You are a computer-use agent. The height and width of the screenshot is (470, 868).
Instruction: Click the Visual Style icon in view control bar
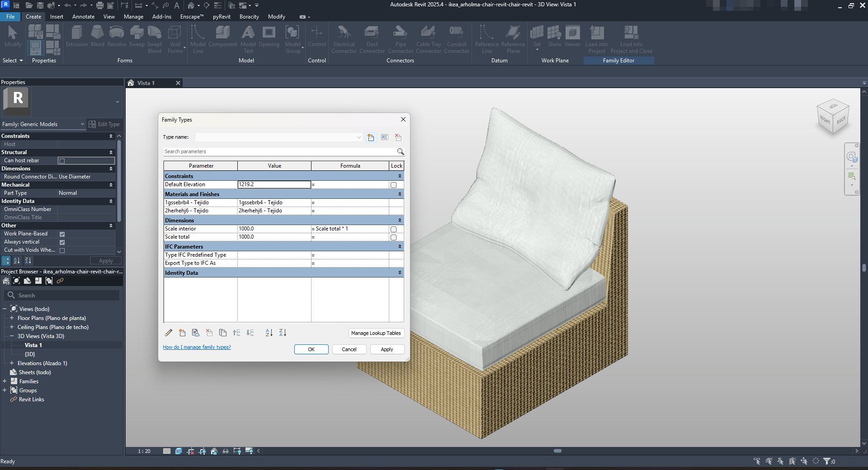pos(179,451)
